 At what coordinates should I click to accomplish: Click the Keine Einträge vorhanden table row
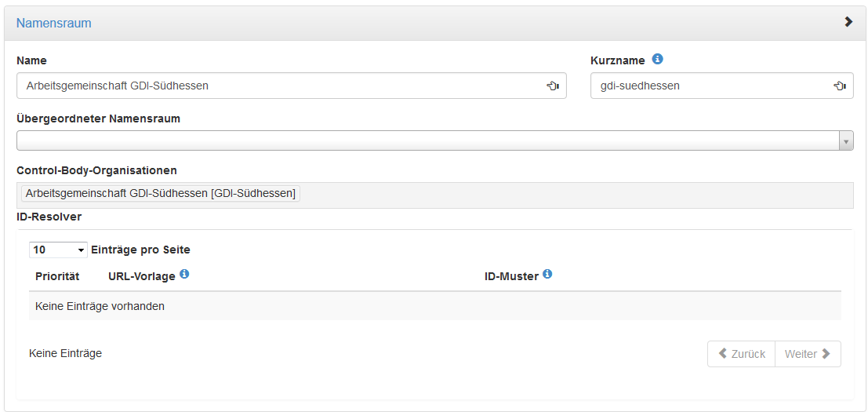point(435,306)
